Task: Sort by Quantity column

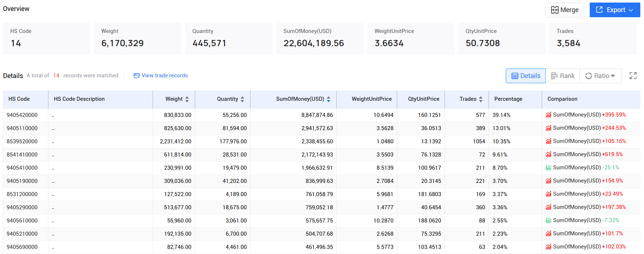Action: pos(242,99)
